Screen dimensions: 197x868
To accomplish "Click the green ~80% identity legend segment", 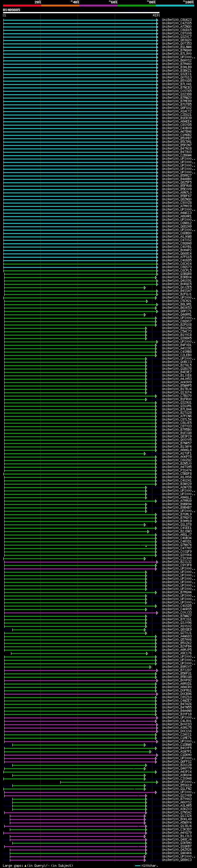I will (x=137, y=6).
